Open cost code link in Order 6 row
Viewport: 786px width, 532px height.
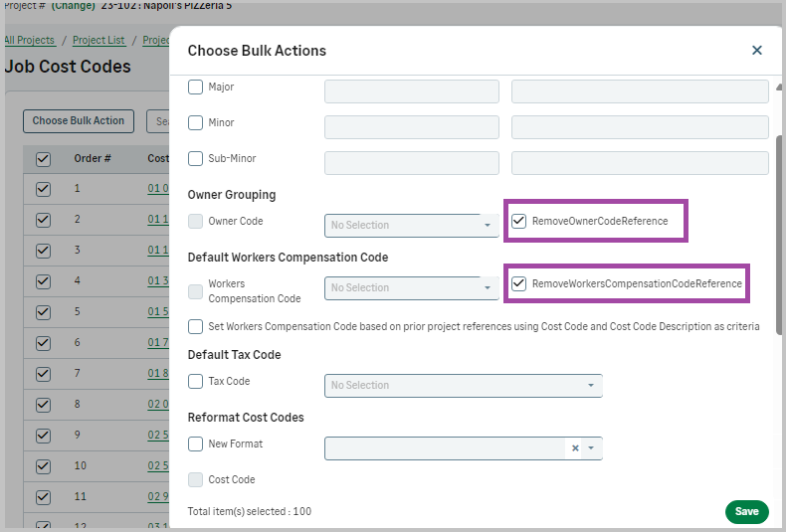158,343
